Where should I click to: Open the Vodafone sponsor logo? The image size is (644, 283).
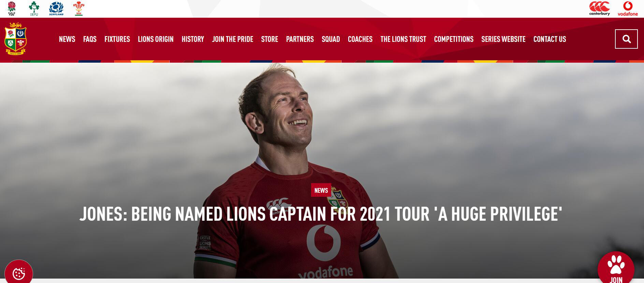628,9
